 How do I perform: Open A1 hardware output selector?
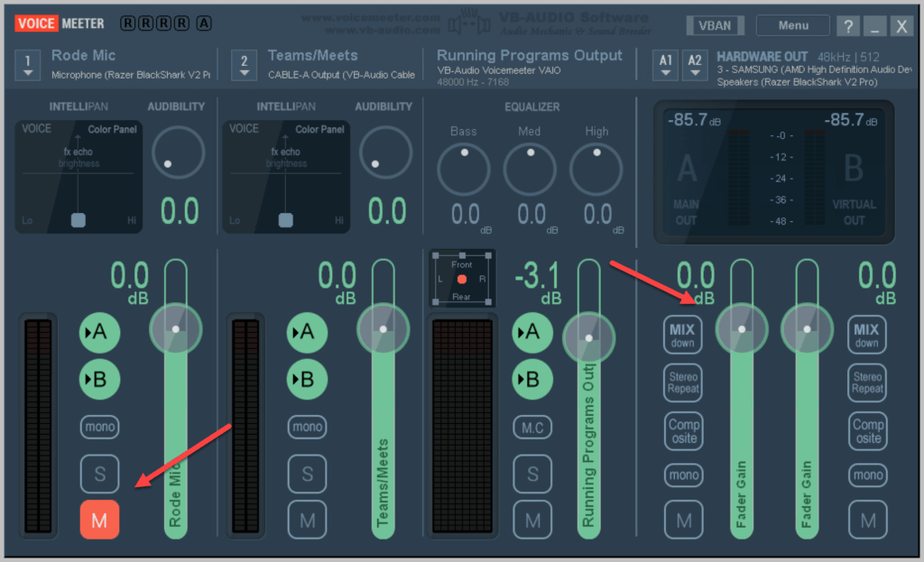[x=665, y=65]
